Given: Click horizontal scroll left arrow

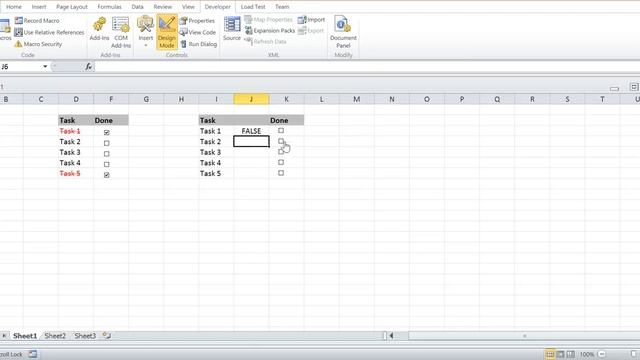Looking at the screenshot, I should click(391, 336).
